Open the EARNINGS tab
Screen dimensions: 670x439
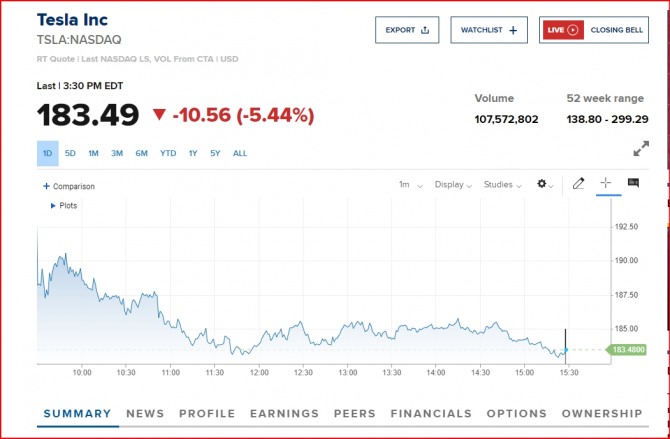284,413
